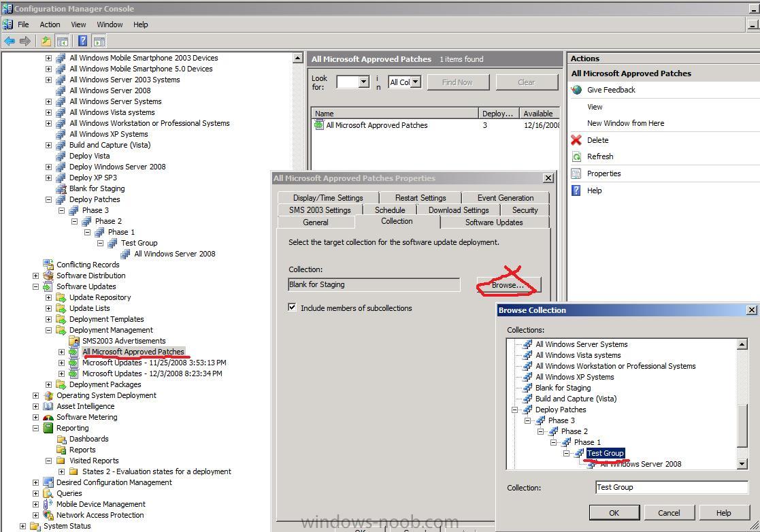Click the Mobile Device Management icon
760x532 pixels.
click(x=48, y=504)
